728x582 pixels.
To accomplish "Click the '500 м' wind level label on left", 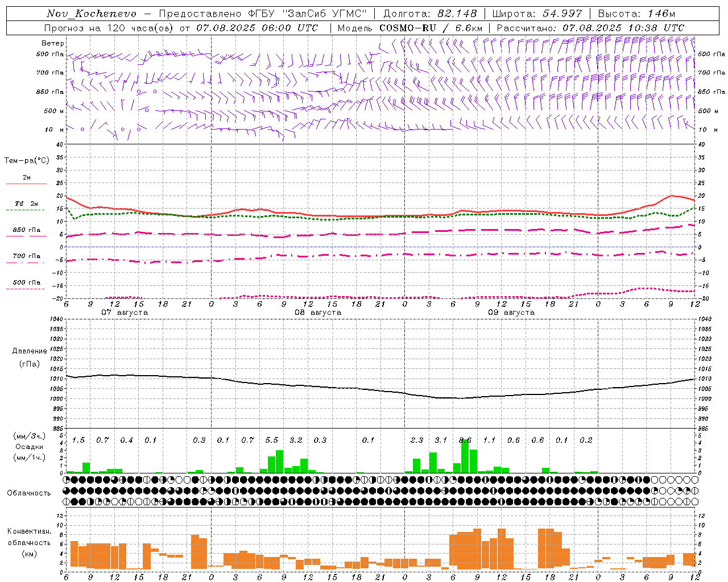I will 54,111.
